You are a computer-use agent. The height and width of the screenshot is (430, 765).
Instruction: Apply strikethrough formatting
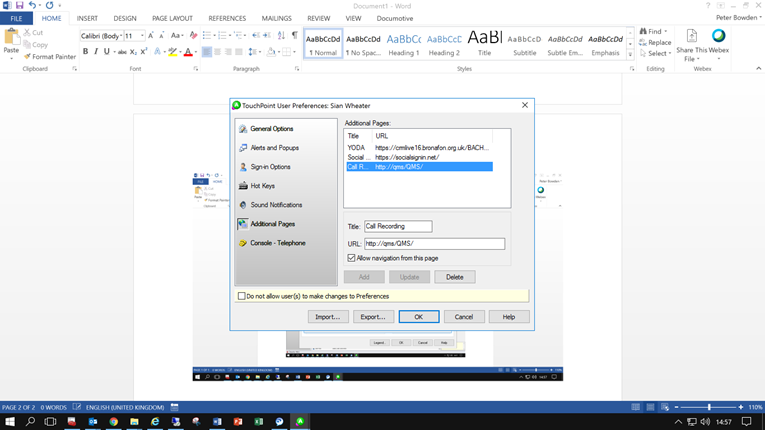pos(122,52)
